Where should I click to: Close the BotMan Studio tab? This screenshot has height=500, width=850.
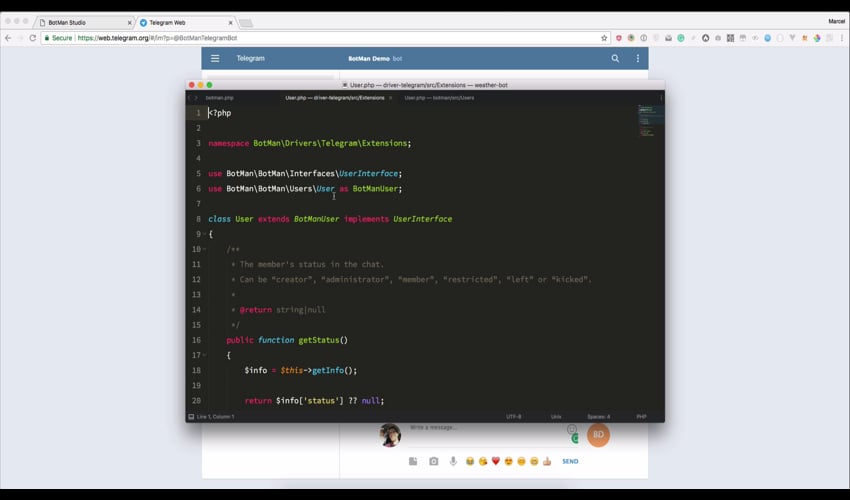[x=130, y=23]
